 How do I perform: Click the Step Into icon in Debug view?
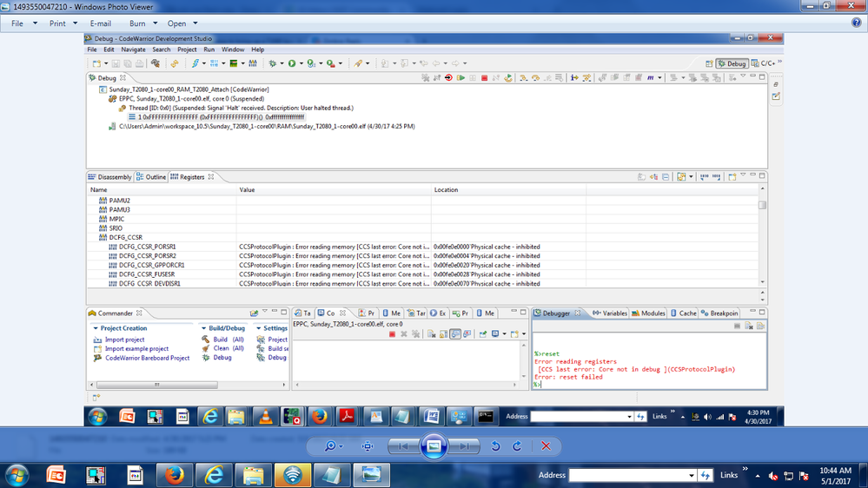(x=523, y=78)
